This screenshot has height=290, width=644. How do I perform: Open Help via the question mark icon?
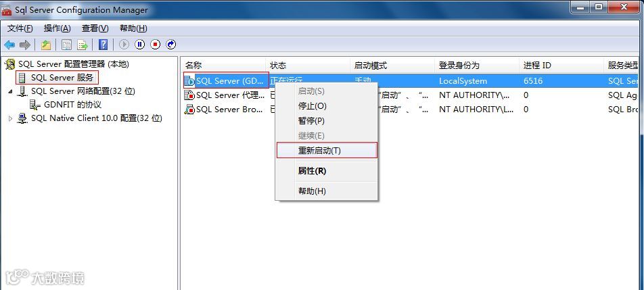click(103, 45)
